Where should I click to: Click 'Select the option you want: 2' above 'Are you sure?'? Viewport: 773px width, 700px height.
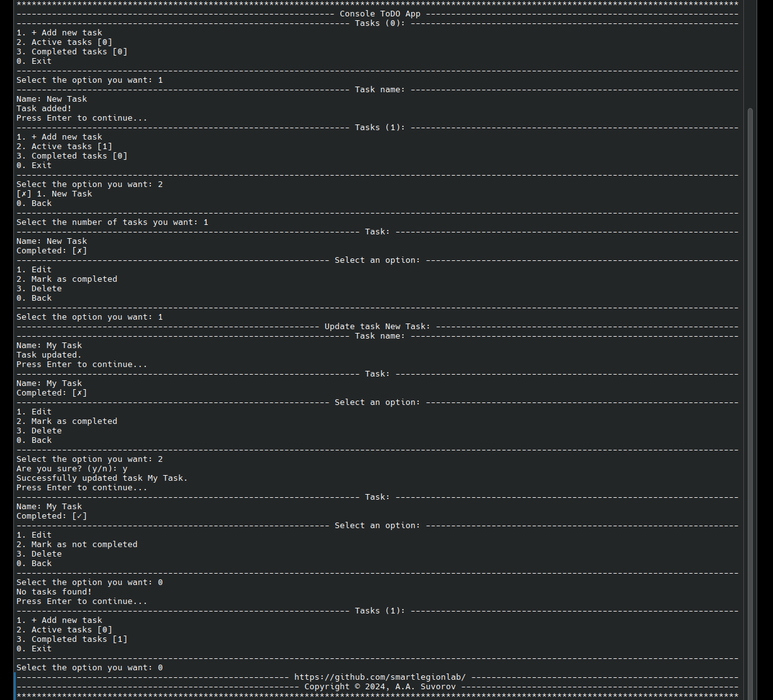click(x=90, y=459)
